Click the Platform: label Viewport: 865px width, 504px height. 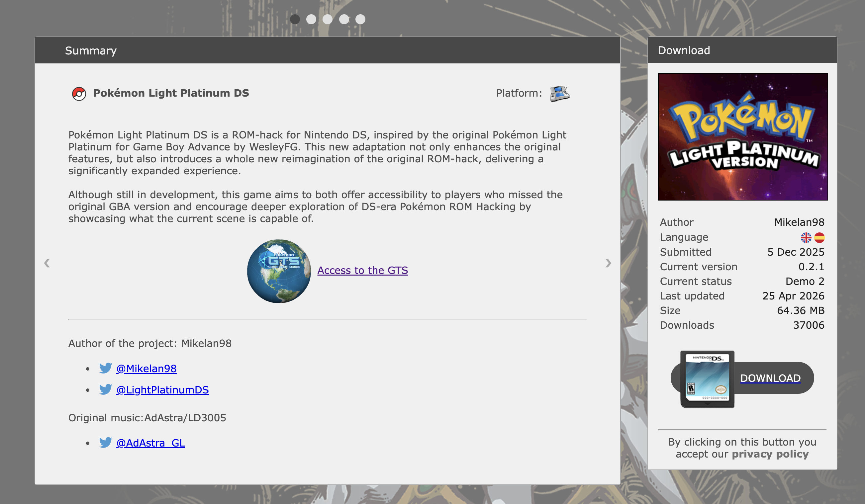point(519,93)
